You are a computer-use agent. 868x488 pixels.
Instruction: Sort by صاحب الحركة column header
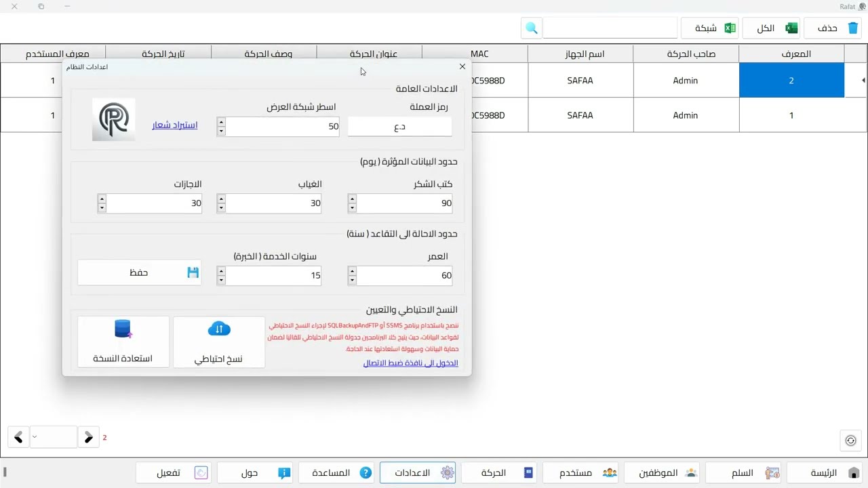pos(686,54)
